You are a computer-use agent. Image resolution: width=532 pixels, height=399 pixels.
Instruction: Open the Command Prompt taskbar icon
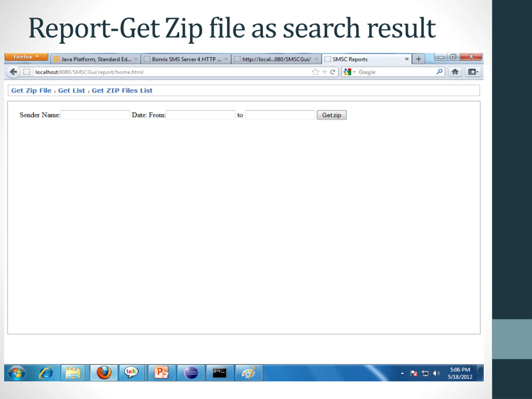pos(220,373)
